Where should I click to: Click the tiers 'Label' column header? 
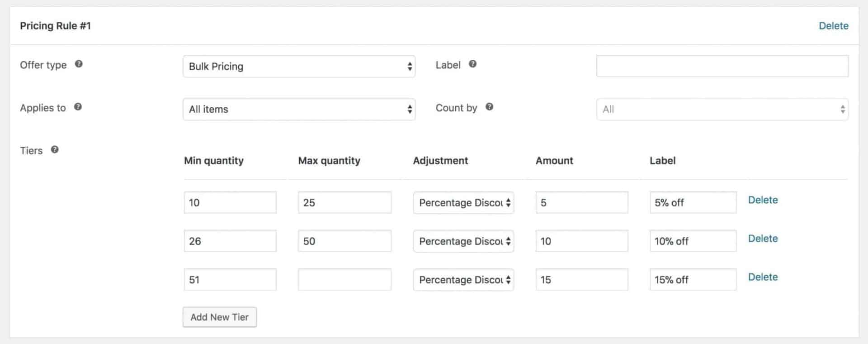click(x=662, y=161)
